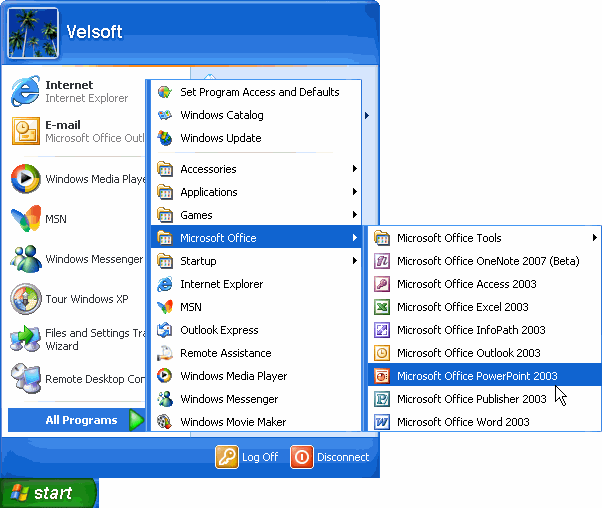602x508 pixels.
Task: Click the Windows Catalog icon
Action: [x=165, y=115]
